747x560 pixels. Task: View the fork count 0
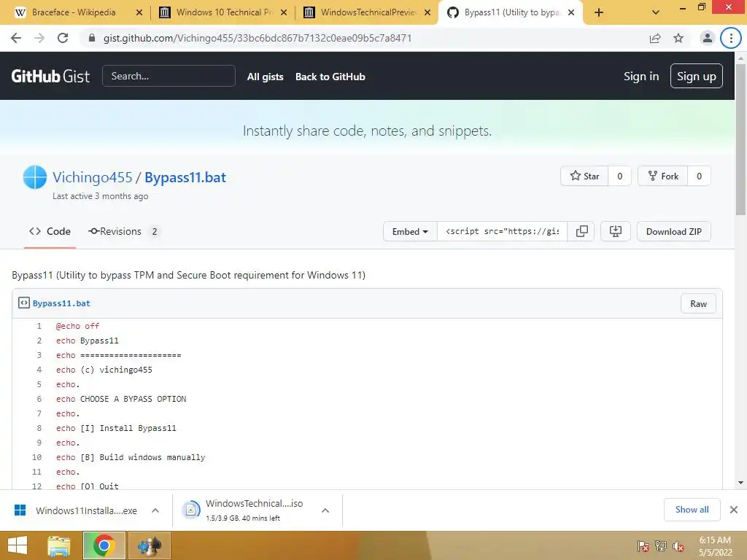[699, 176]
